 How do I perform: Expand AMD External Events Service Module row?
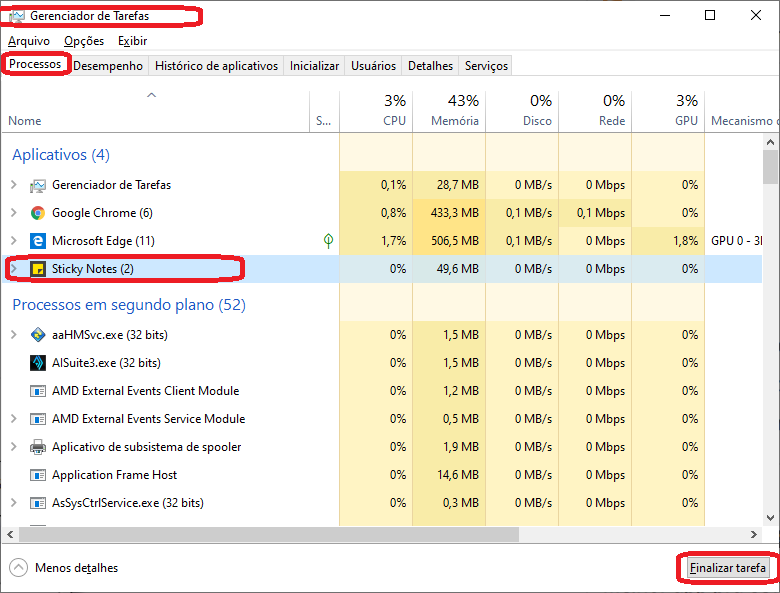[x=14, y=419]
